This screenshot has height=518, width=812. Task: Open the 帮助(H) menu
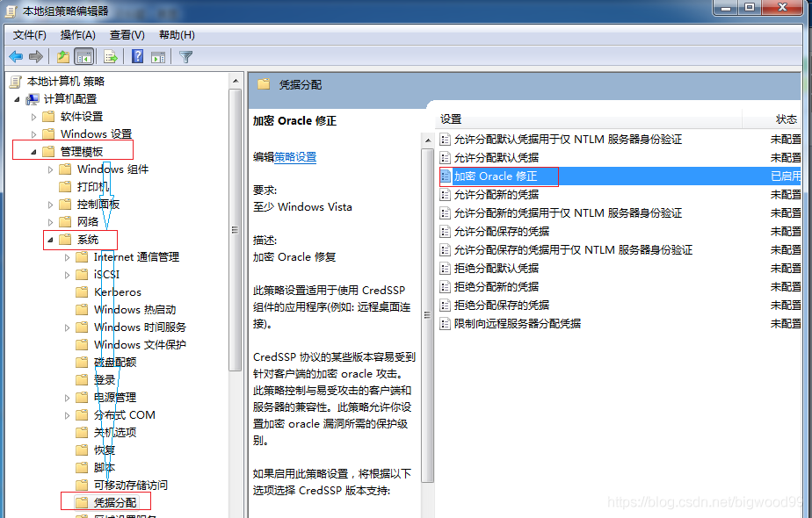pos(177,35)
